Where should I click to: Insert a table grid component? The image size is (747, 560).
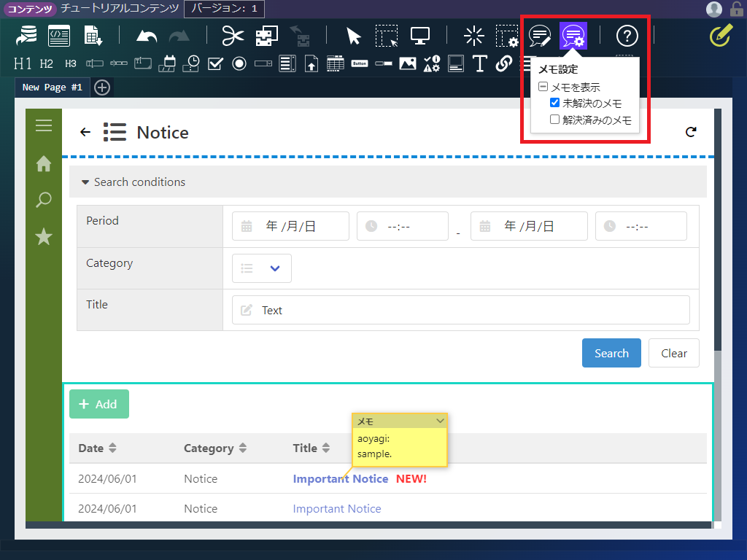click(x=336, y=63)
